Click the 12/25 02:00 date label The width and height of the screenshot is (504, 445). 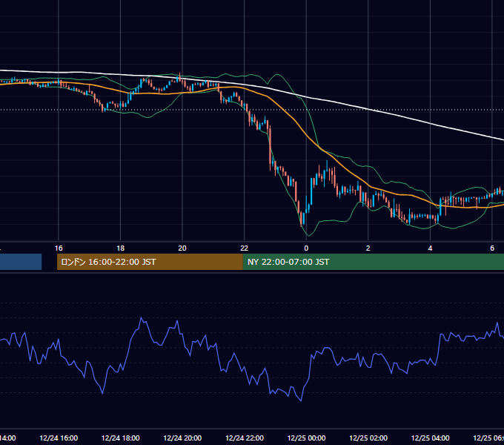(x=368, y=438)
